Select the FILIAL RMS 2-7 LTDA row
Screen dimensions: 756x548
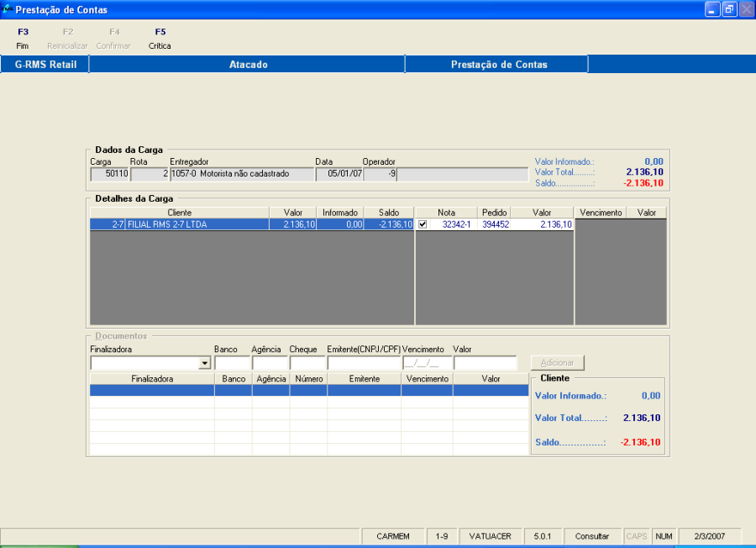(252, 224)
